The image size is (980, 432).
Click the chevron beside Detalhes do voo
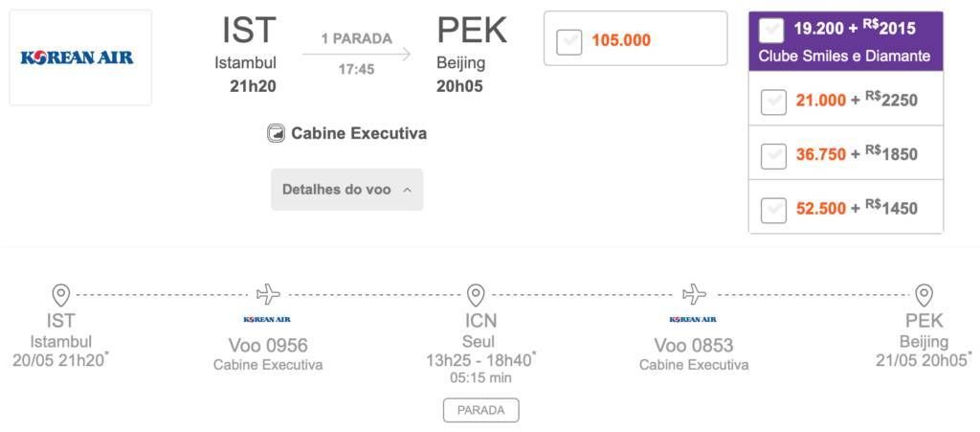pyautogui.click(x=407, y=190)
